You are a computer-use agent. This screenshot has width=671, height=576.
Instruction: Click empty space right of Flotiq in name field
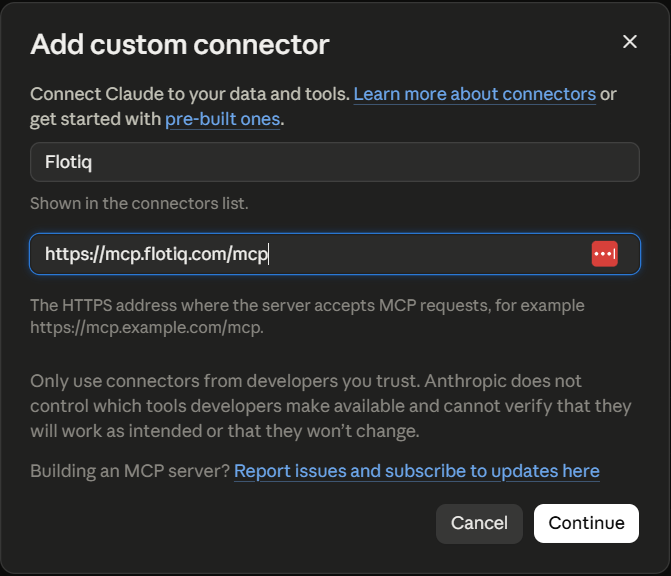(x=364, y=162)
